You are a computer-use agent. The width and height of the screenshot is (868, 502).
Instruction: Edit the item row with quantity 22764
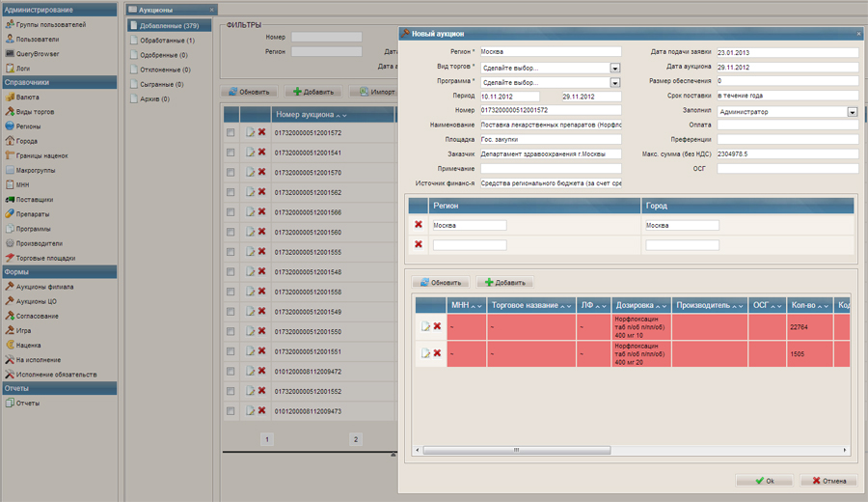point(425,326)
